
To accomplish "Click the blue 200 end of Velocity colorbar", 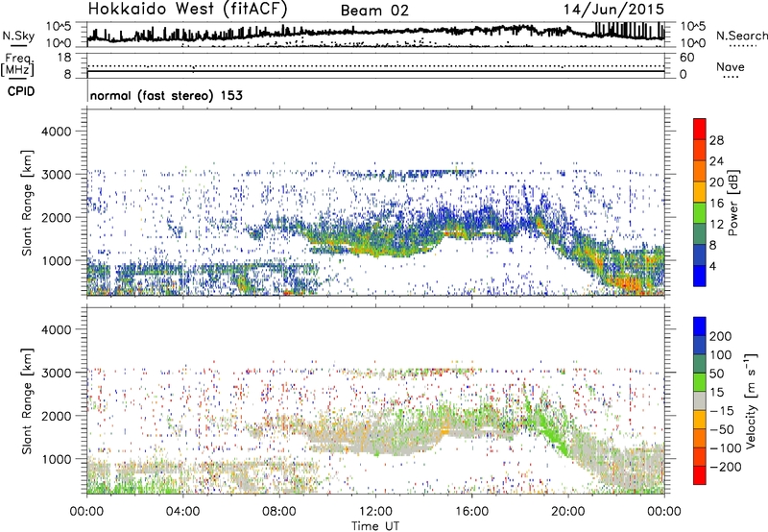I will 700,326.
